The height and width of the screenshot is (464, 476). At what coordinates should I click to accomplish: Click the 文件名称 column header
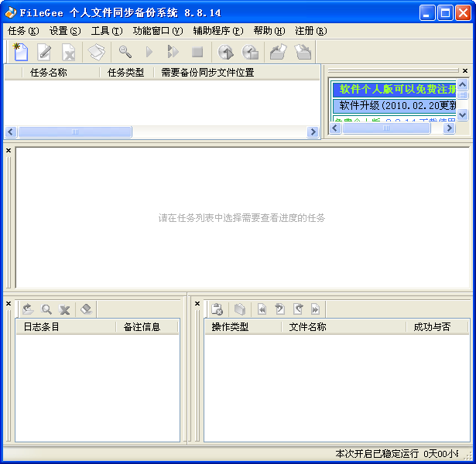tap(344, 327)
